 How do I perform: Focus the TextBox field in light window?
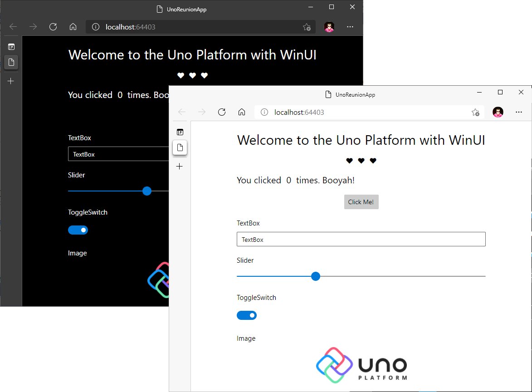click(361, 239)
